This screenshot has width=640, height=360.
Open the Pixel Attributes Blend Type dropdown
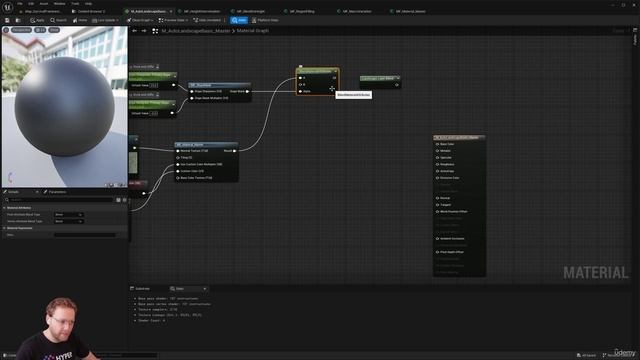coord(69,214)
